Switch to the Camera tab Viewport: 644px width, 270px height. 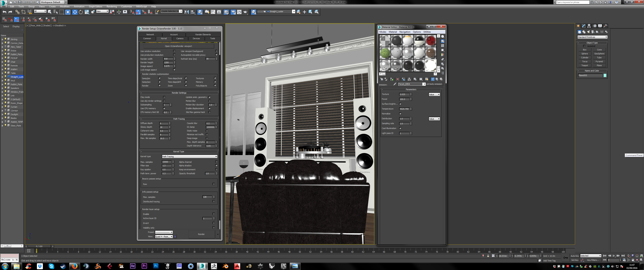(x=180, y=39)
